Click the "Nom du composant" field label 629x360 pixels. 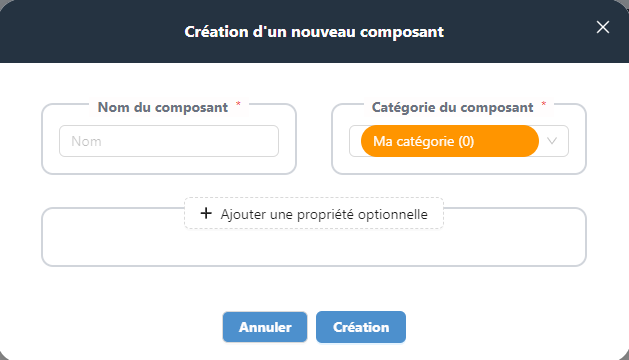point(163,108)
